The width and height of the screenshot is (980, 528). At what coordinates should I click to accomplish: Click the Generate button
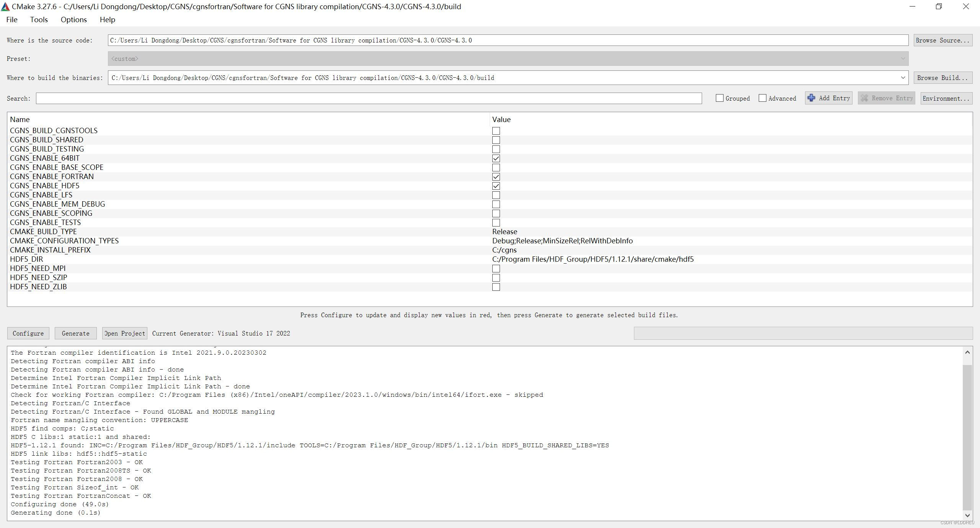point(75,333)
